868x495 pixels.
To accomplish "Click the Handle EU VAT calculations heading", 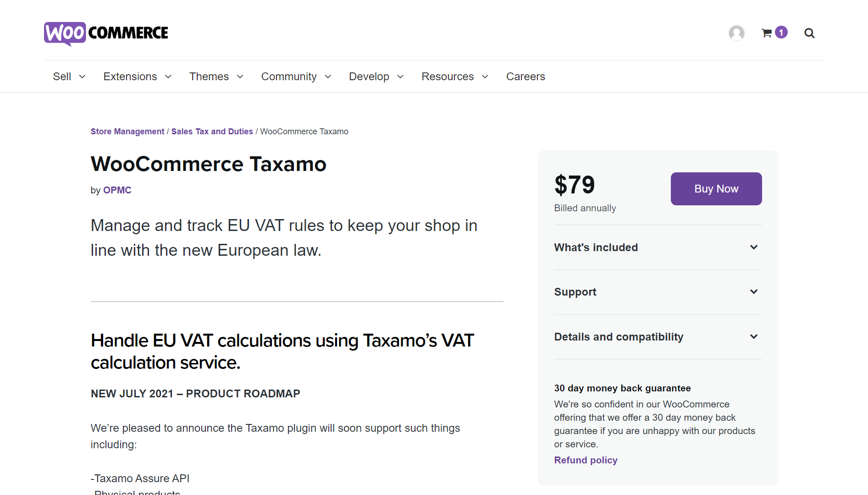I will [x=282, y=352].
